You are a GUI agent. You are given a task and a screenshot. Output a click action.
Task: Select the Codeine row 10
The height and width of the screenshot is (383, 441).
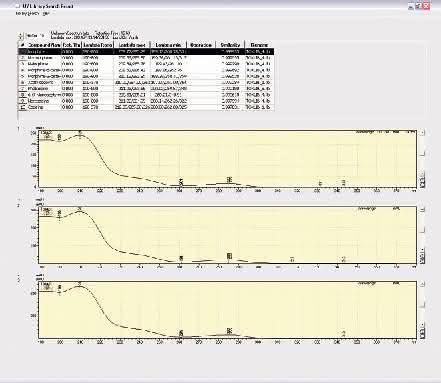pos(146,107)
